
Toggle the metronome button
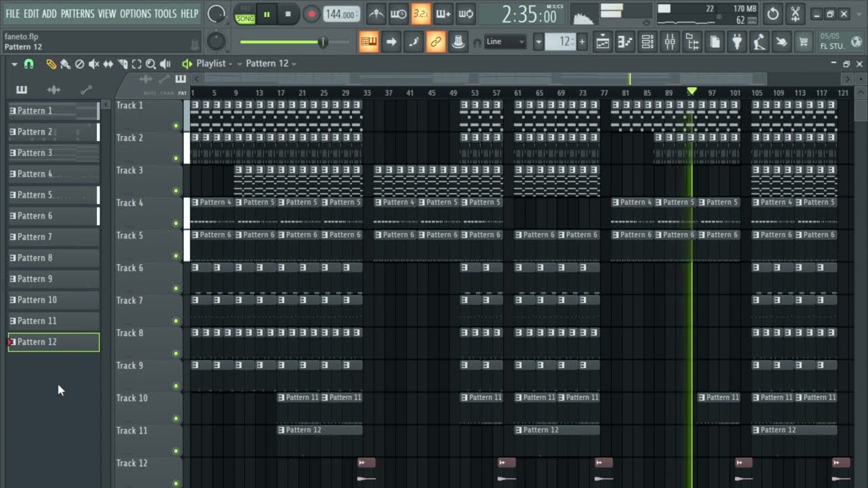pos(376,14)
